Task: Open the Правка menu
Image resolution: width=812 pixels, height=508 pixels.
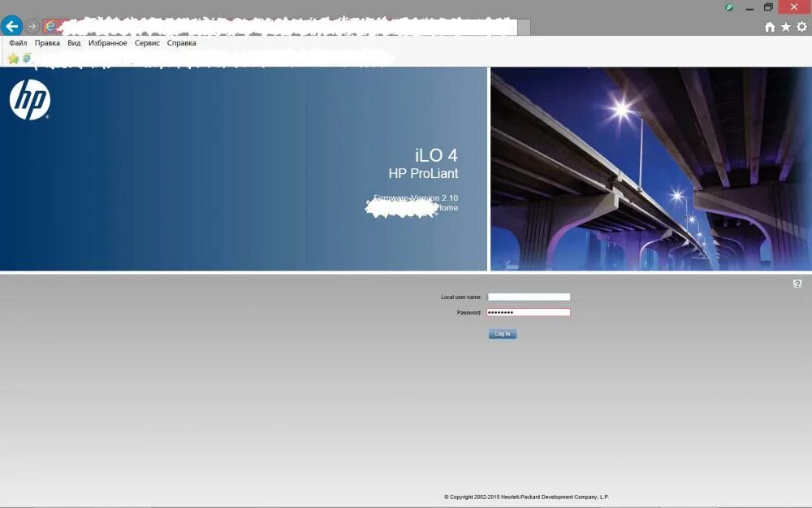Action: coord(47,43)
